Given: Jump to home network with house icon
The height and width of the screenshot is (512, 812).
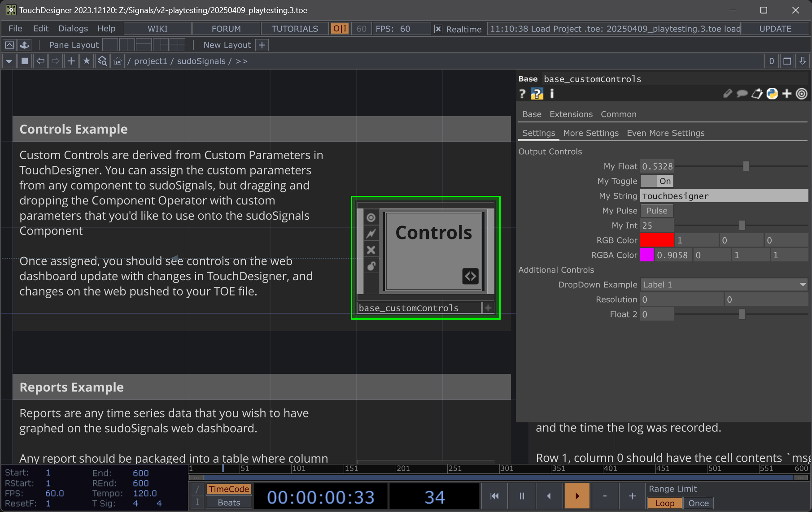Looking at the screenshot, I should 118,61.
